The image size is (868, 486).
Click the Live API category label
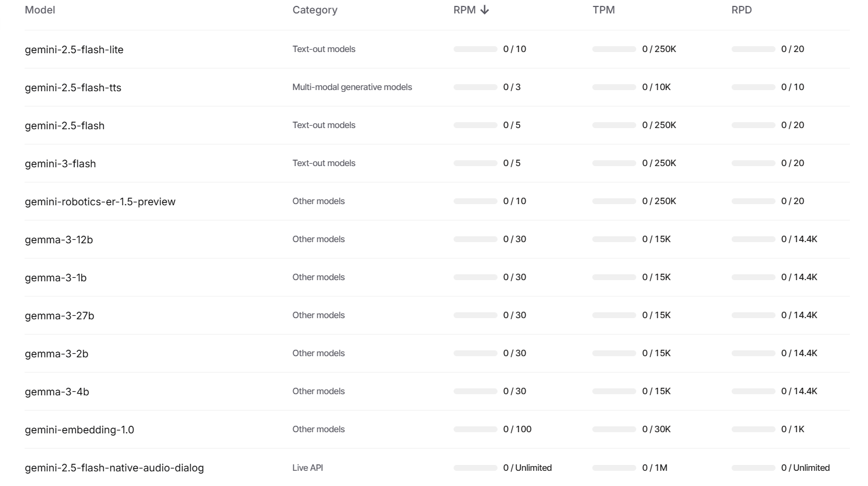click(308, 468)
